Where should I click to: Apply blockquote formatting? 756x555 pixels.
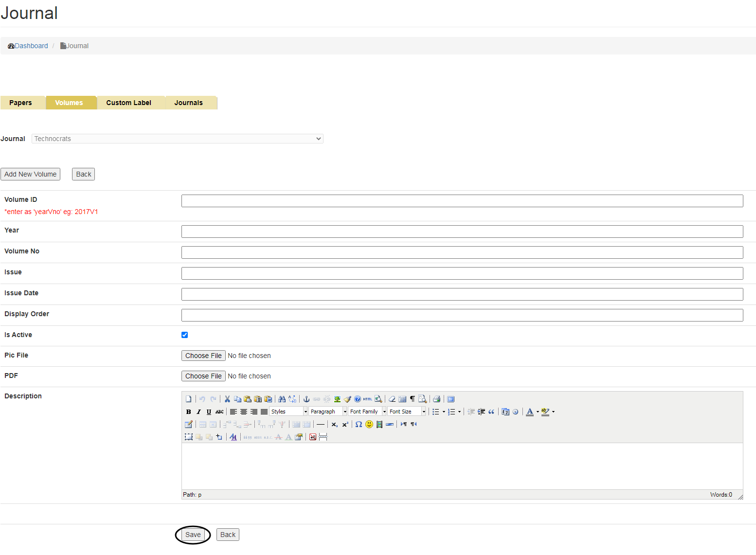491,412
